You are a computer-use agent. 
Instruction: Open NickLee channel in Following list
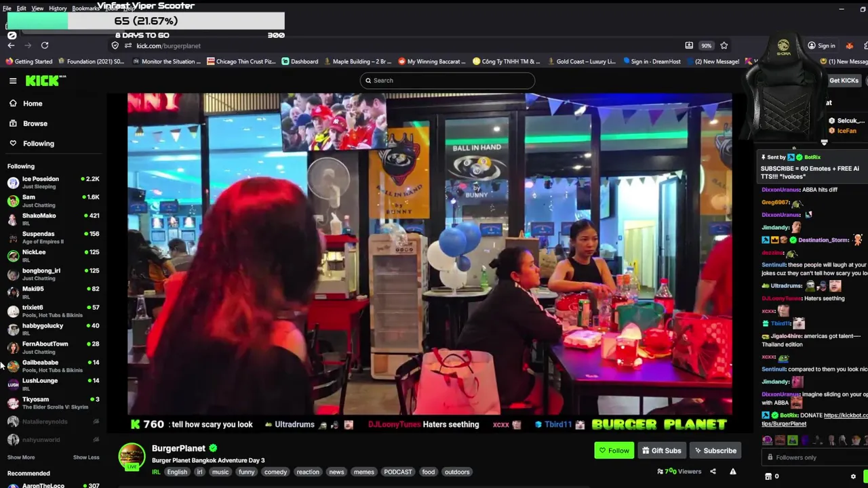pyautogui.click(x=53, y=256)
